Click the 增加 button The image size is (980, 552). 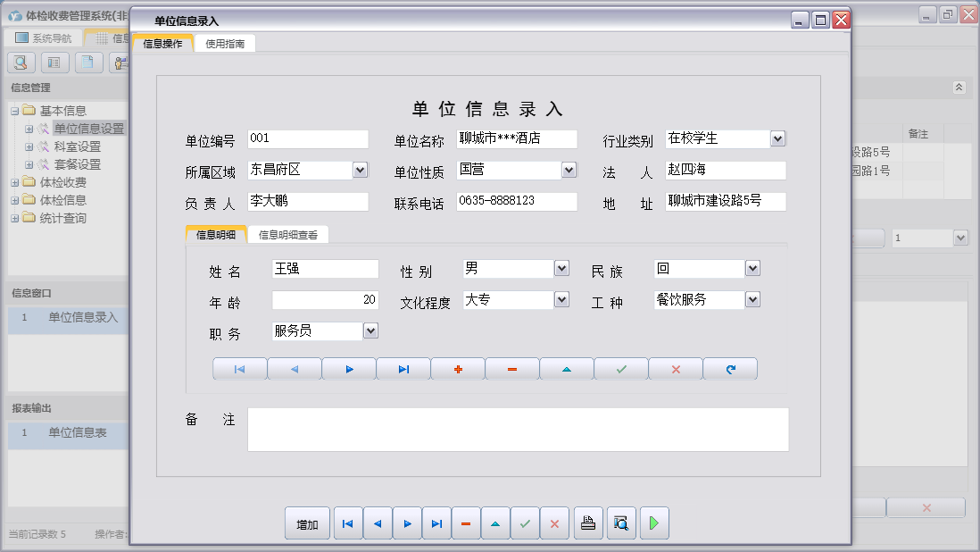pyautogui.click(x=307, y=524)
